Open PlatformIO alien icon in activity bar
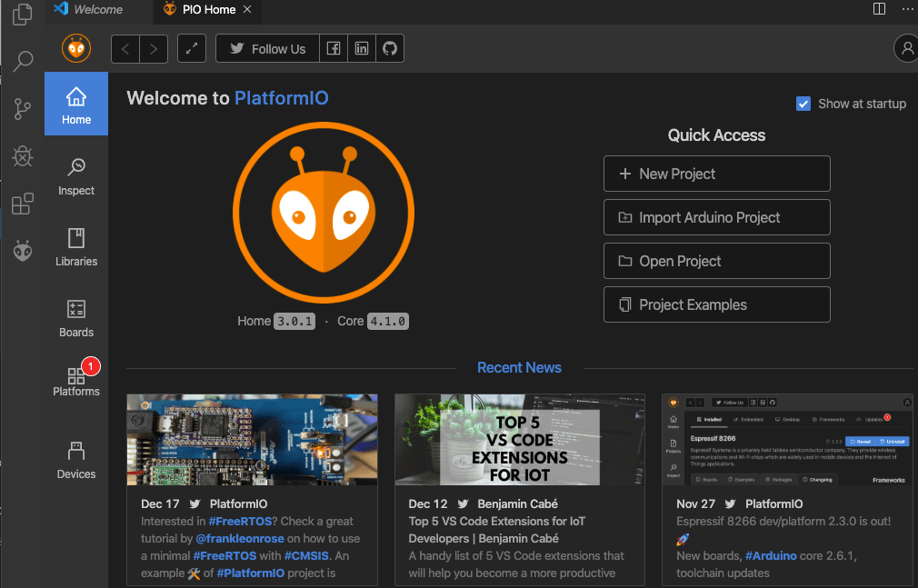The height and width of the screenshot is (588, 918). 22,251
